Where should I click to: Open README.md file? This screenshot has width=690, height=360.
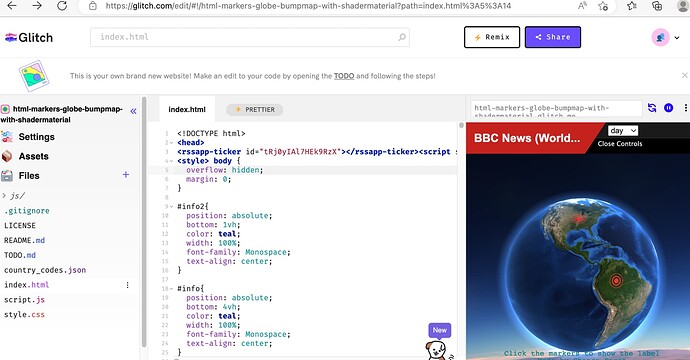tap(25, 240)
